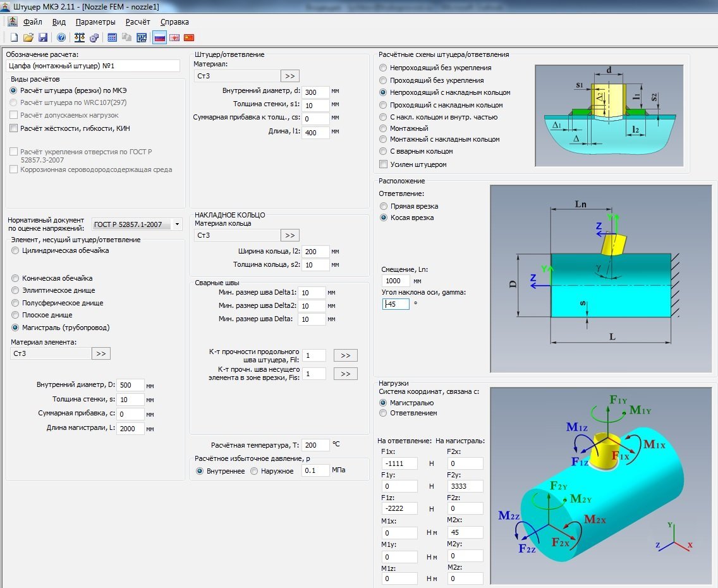Select Внутреннее pressure option
The width and height of the screenshot is (718, 588).
click(x=221, y=471)
